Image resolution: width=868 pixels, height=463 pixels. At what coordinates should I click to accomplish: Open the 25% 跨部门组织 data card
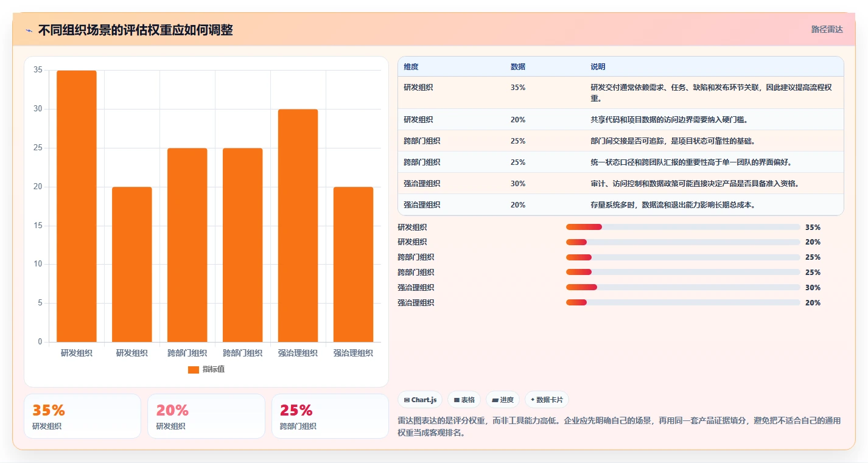[x=330, y=416]
